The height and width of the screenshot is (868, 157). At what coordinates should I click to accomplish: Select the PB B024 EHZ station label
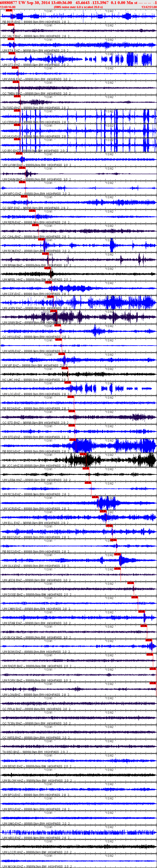(x=35, y=409)
